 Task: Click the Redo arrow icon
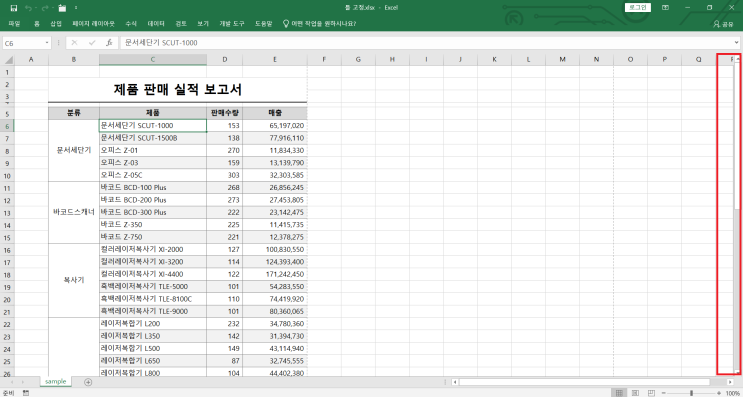45,8
